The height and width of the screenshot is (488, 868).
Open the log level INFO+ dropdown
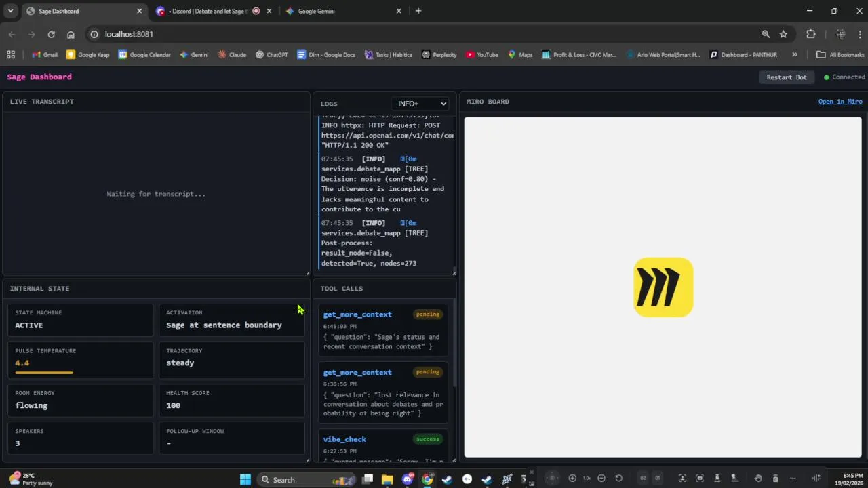click(420, 104)
